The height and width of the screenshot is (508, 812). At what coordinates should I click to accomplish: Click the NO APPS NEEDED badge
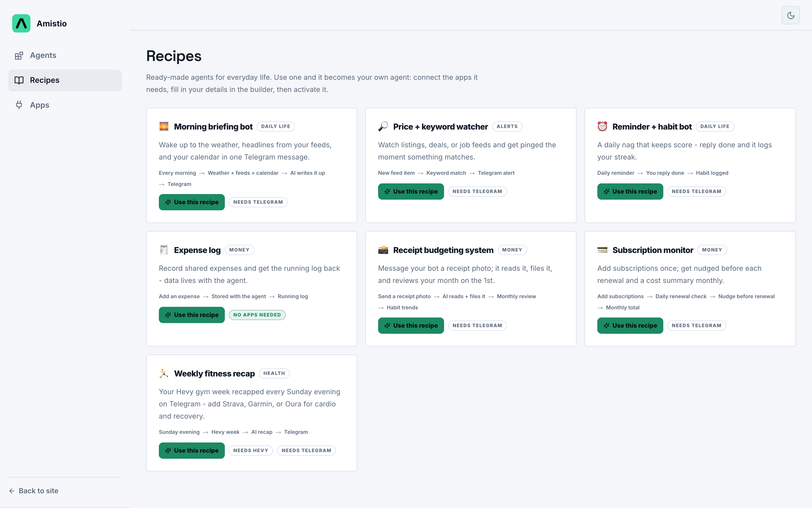(x=257, y=315)
